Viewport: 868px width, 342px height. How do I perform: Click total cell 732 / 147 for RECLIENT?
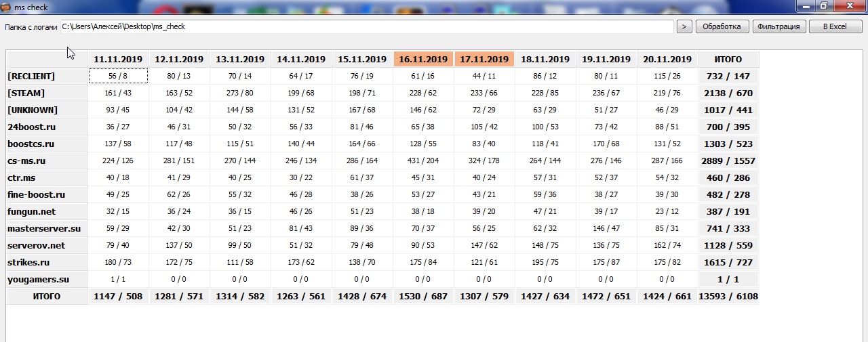click(x=728, y=76)
